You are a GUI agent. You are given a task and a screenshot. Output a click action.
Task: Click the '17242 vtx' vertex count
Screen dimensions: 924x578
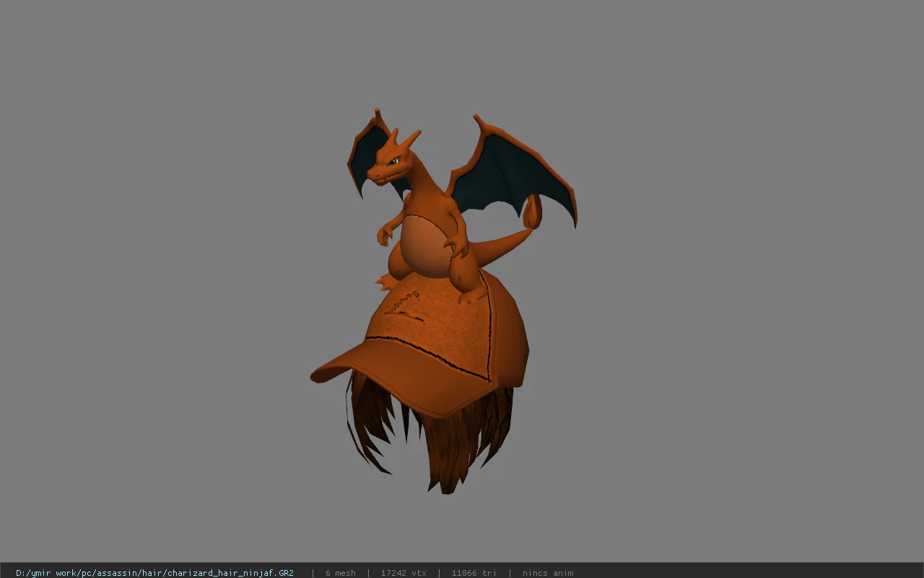404,573
